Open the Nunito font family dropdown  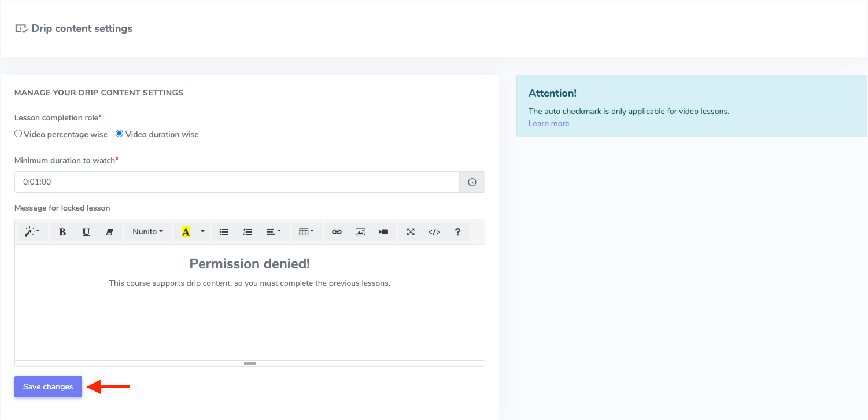click(147, 231)
